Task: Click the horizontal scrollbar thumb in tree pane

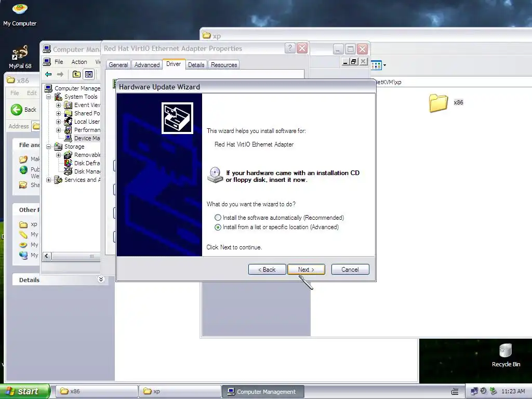Action: pos(91,256)
